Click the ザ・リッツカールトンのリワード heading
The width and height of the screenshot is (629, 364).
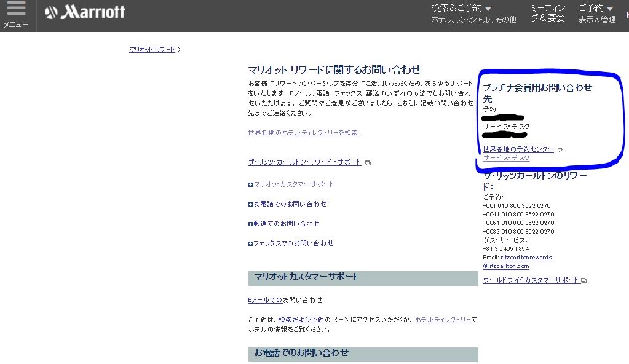click(x=535, y=181)
